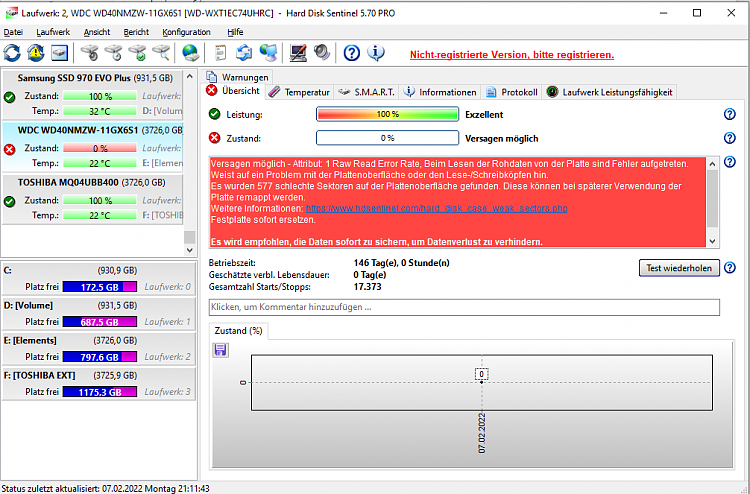Click the refresh icon with yellow warning triangle
Viewport: 750px width, 494px height.
click(36, 53)
